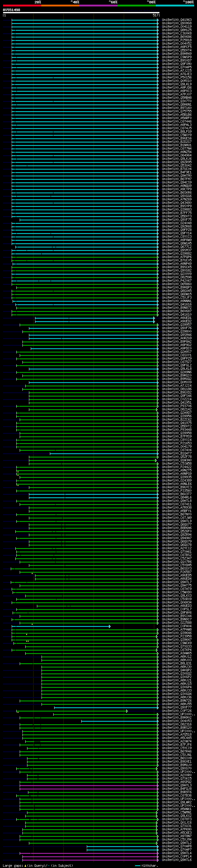The image size is (197, 868).
Task: Select the UniRef100_Q0MX10 label
Action: click(x=176, y=81)
